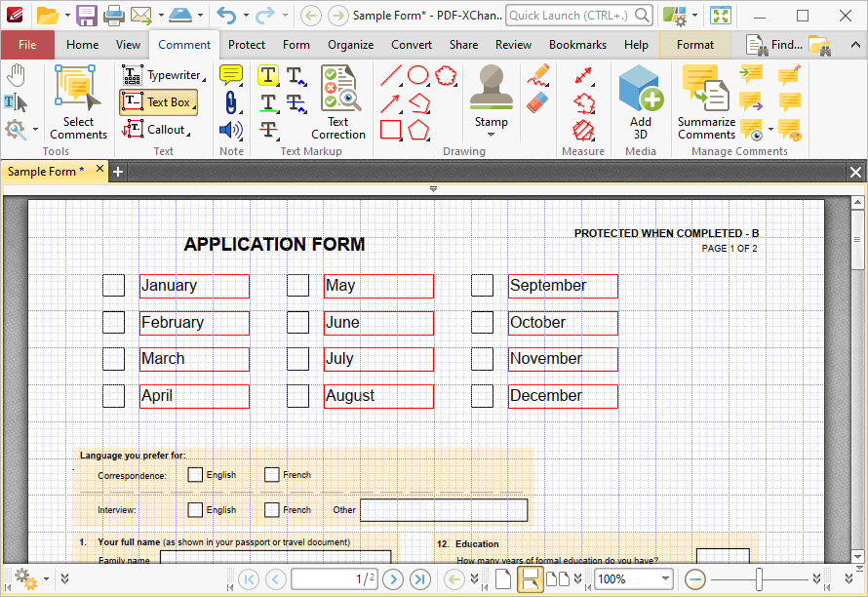Check the September checkbox

click(x=482, y=285)
